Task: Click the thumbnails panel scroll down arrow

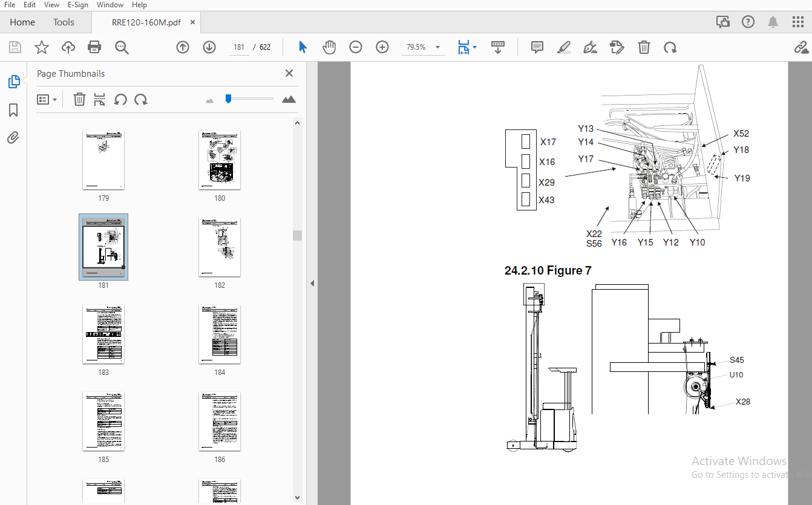Action: (x=297, y=498)
